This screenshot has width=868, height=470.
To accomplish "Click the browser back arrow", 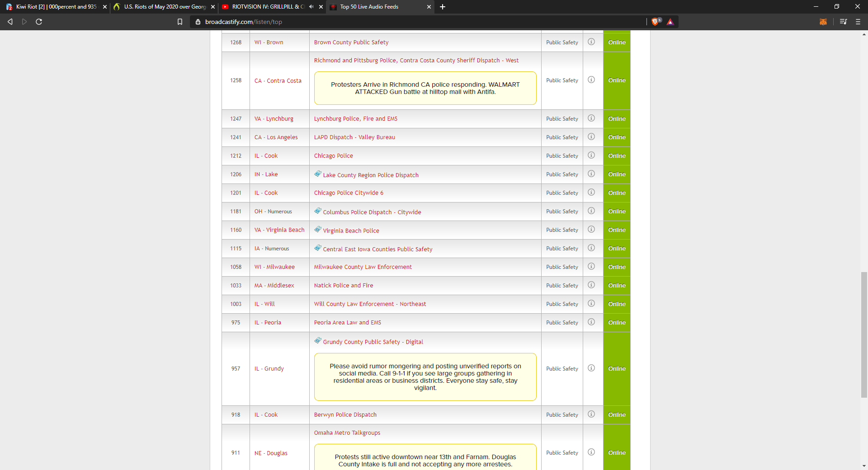I will [10, 22].
